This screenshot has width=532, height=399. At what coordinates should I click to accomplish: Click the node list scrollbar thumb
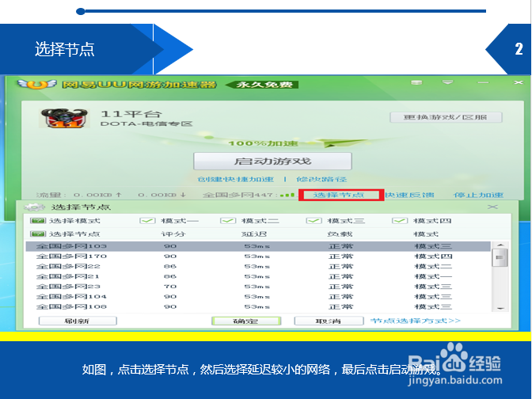(x=500, y=257)
